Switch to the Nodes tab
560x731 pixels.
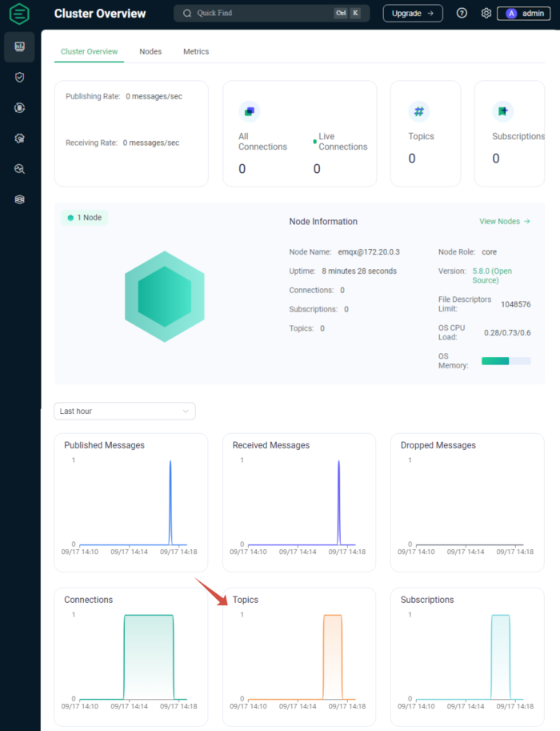150,51
